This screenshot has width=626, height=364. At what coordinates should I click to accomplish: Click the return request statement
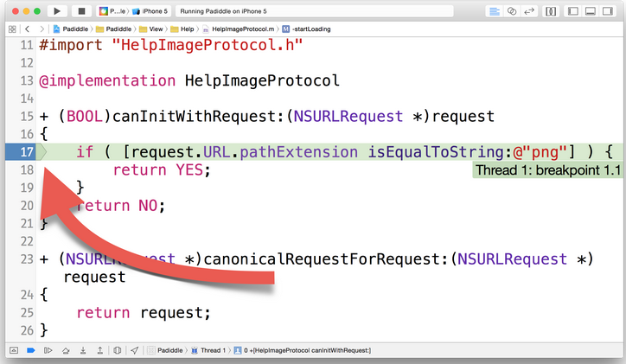click(144, 313)
